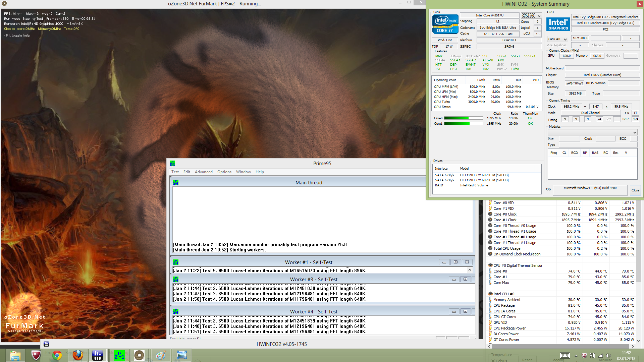The height and width of the screenshot is (362, 644).
Task: Open Firefox from the taskbar
Action: 78,355
